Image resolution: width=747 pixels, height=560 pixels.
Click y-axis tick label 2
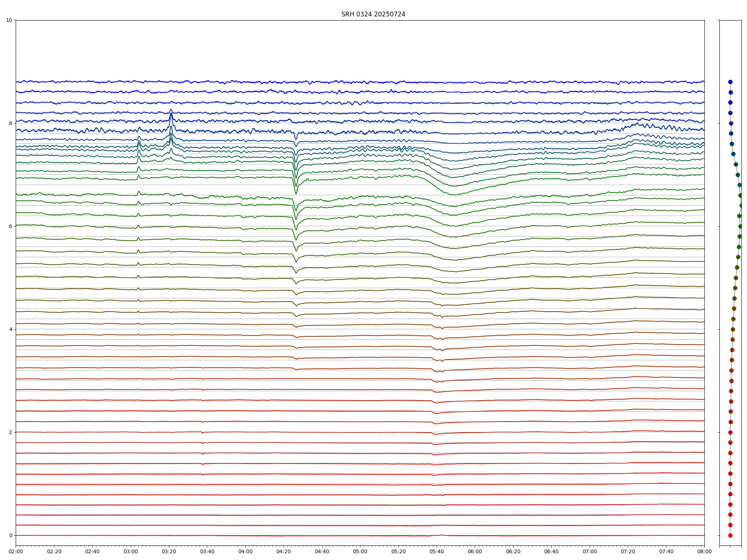tap(10, 432)
